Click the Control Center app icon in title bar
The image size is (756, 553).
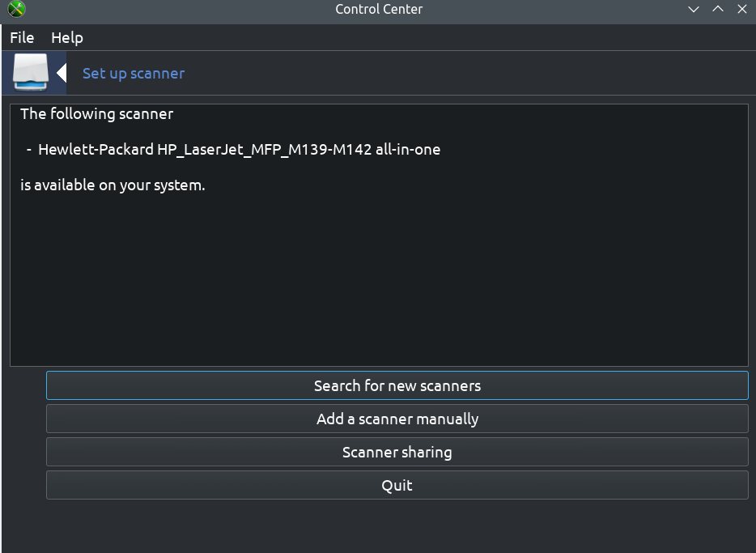[x=16, y=9]
